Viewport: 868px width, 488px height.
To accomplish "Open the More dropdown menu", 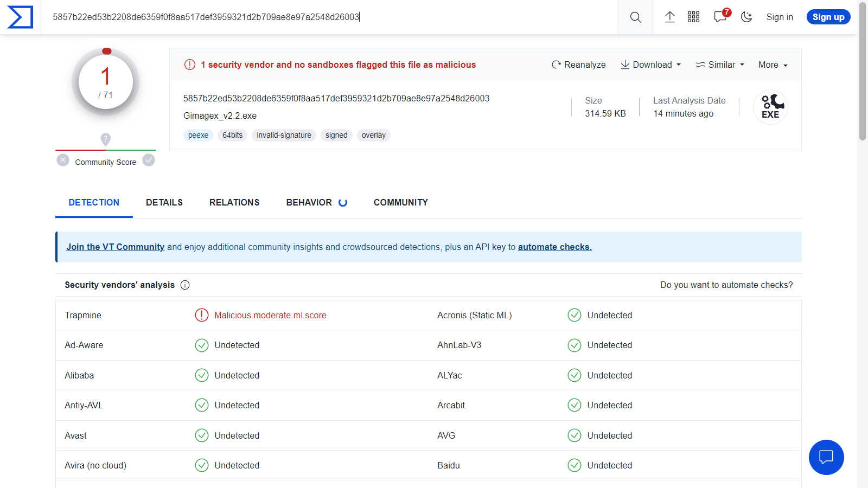I will click(x=773, y=65).
